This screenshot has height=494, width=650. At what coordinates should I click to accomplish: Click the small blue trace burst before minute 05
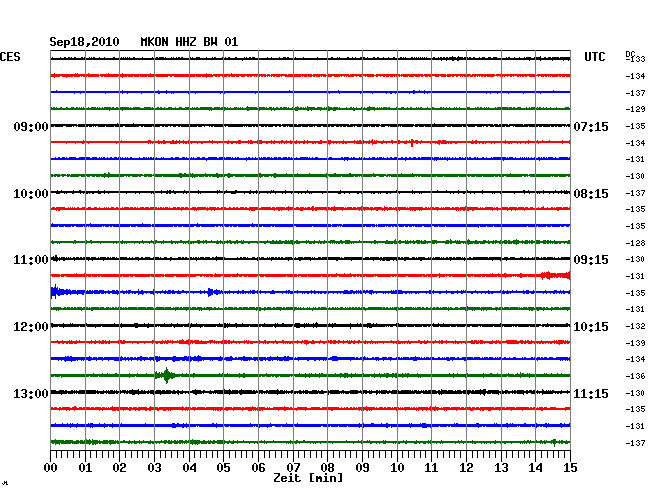tap(211, 292)
